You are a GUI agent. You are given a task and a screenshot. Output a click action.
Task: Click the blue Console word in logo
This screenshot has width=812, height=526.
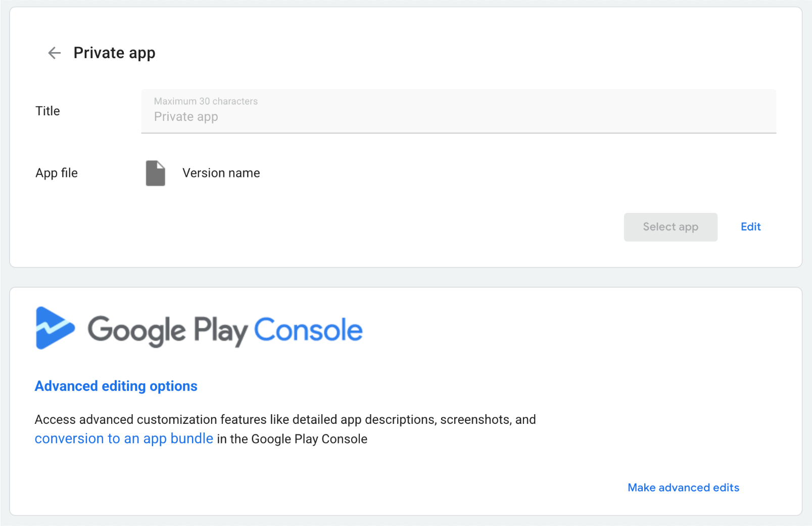tap(308, 330)
